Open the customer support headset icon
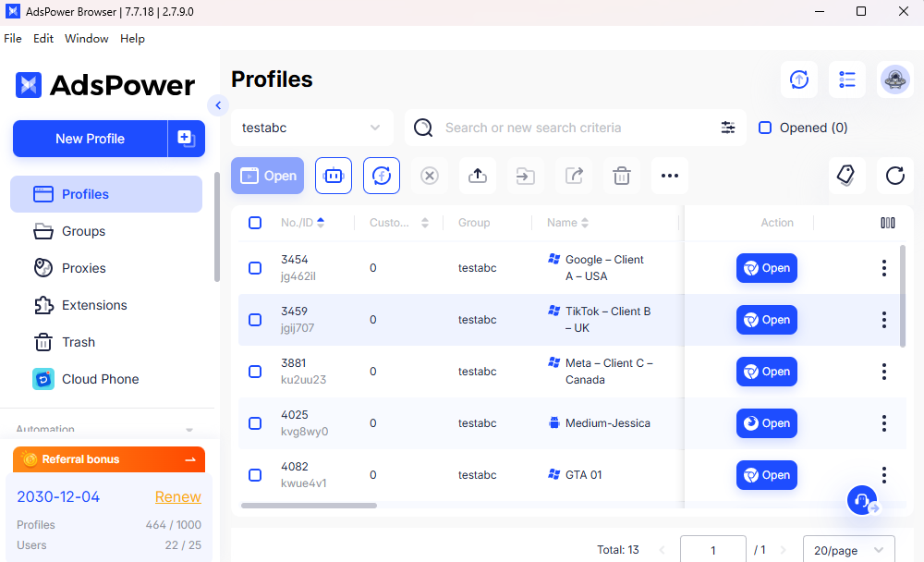The image size is (924, 562). click(862, 501)
